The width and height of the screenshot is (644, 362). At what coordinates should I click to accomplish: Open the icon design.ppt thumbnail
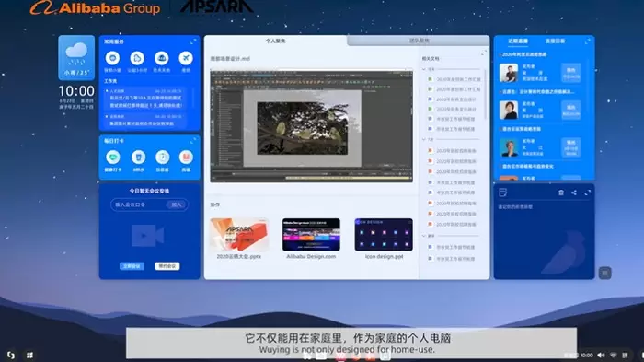pos(384,235)
